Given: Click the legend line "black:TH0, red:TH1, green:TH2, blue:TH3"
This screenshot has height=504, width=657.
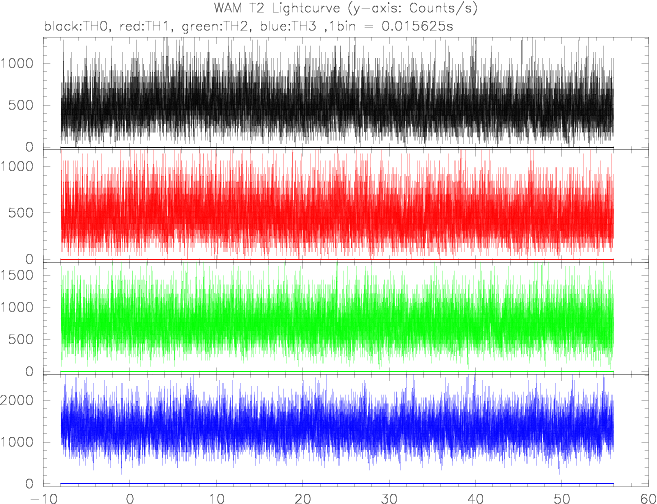Looking at the screenshot, I should [x=182, y=26].
